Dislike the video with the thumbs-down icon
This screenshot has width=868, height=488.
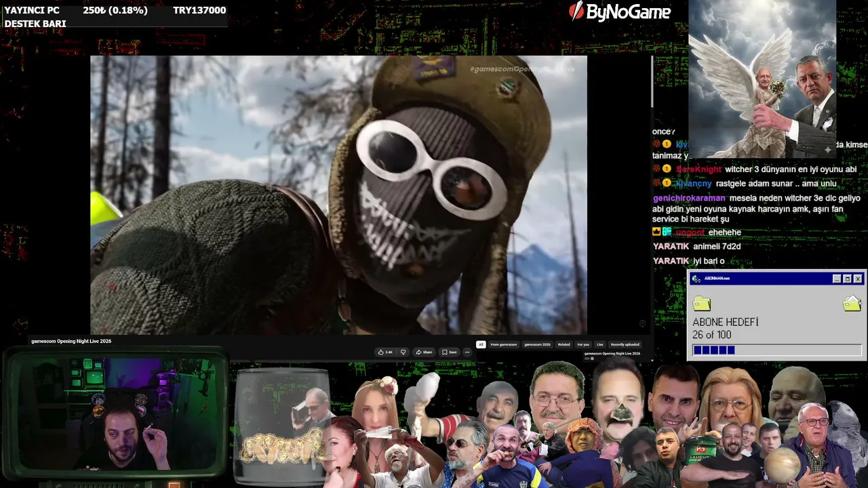click(403, 352)
